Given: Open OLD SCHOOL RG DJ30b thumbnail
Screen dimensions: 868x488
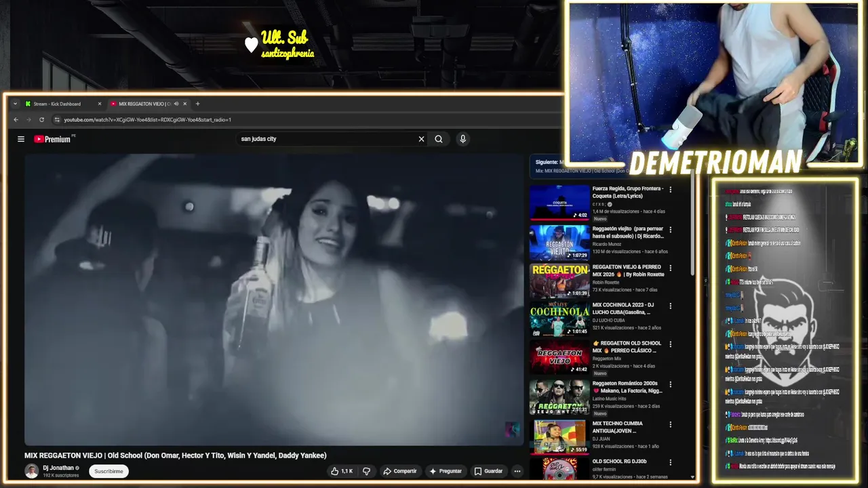Looking at the screenshot, I should 559,469.
